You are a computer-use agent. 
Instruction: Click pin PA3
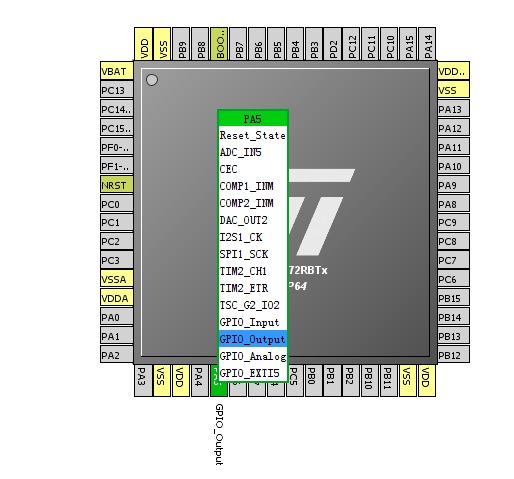(x=143, y=380)
